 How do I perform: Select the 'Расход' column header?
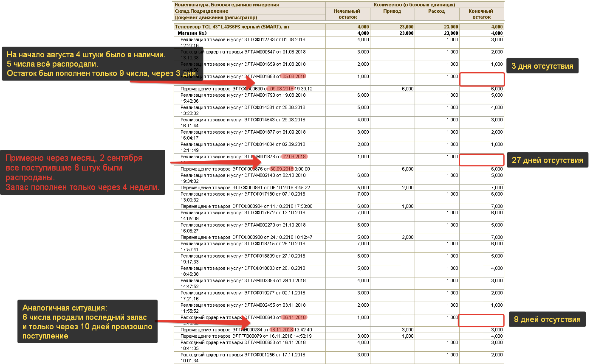click(x=437, y=14)
